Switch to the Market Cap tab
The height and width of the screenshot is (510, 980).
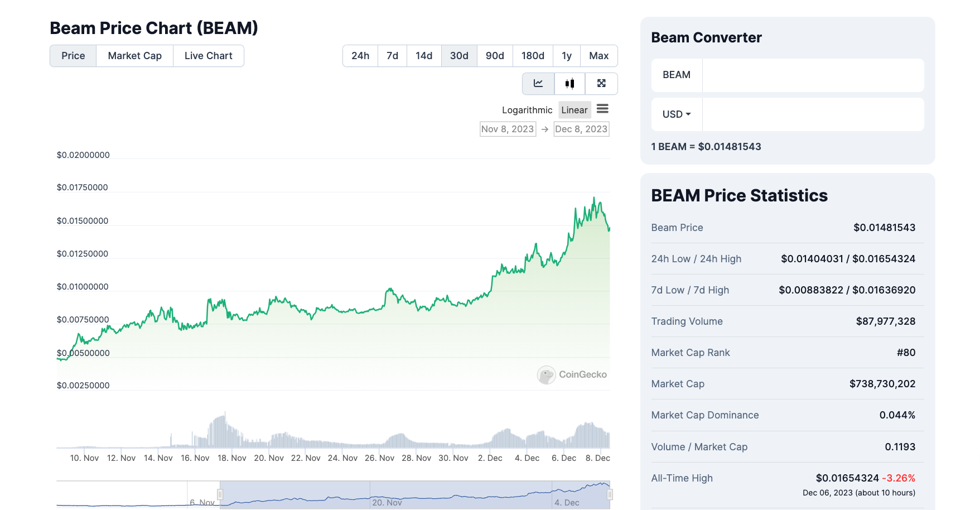(x=134, y=56)
